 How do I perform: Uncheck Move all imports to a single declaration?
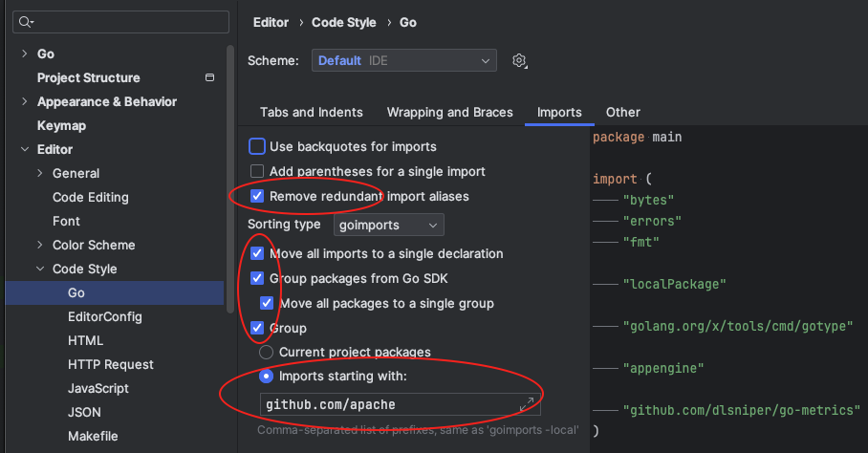257,253
